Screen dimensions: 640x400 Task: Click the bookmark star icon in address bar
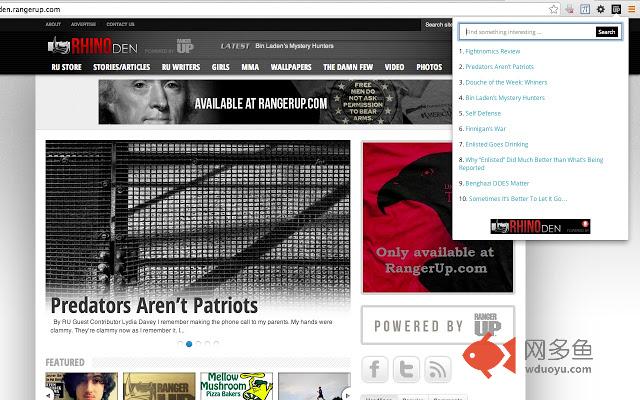click(552, 8)
